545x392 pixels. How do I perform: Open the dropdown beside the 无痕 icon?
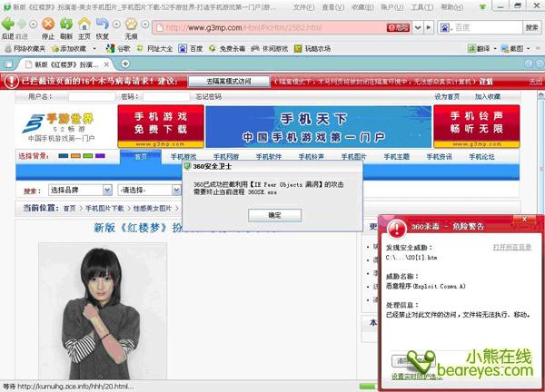click(145, 24)
